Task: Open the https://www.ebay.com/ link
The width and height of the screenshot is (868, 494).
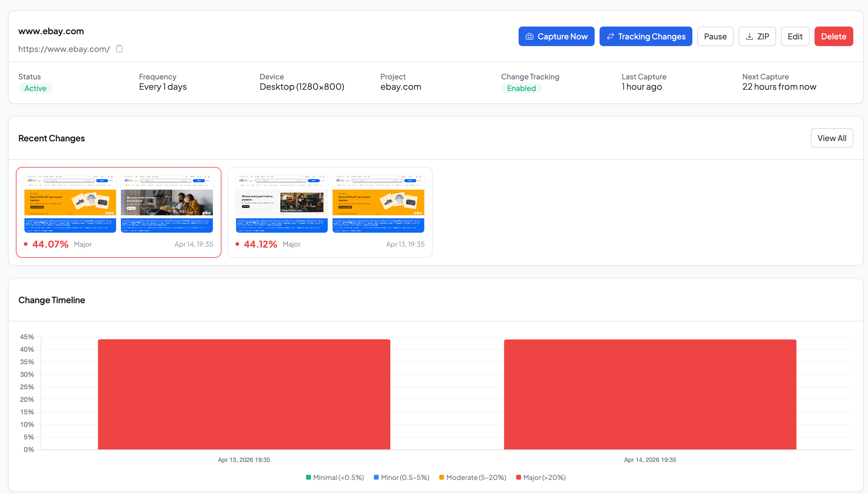Action: pos(64,49)
